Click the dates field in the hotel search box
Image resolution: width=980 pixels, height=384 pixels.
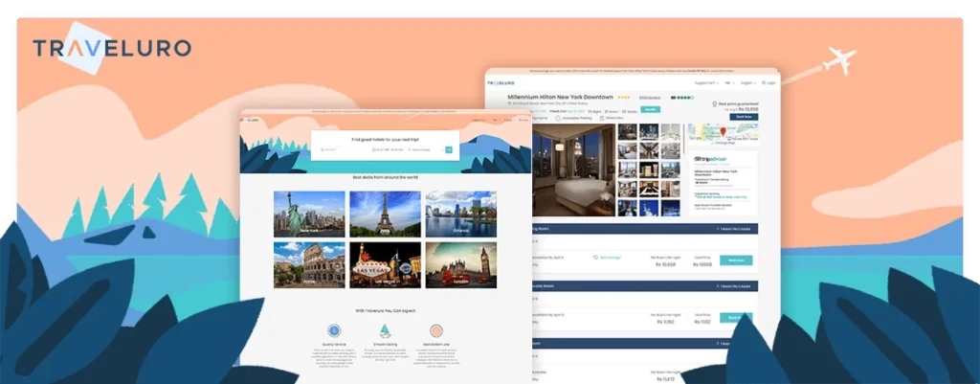tap(387, 149)
